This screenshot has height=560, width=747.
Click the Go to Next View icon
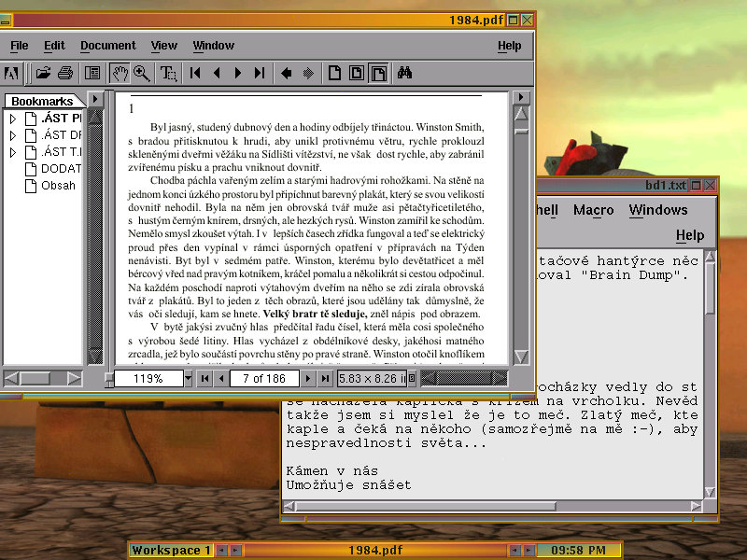tap(308, 74)
